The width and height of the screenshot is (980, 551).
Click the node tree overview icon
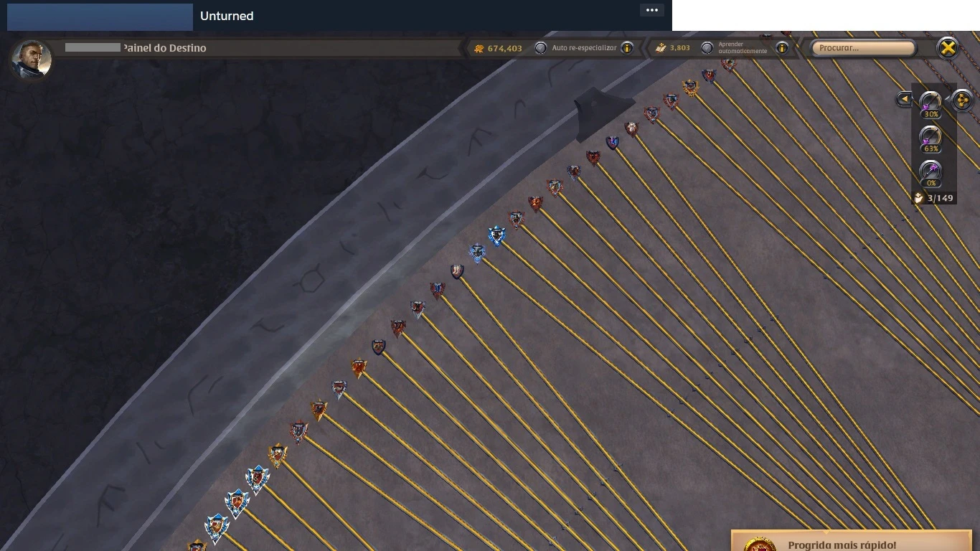[x=961, y=100]
